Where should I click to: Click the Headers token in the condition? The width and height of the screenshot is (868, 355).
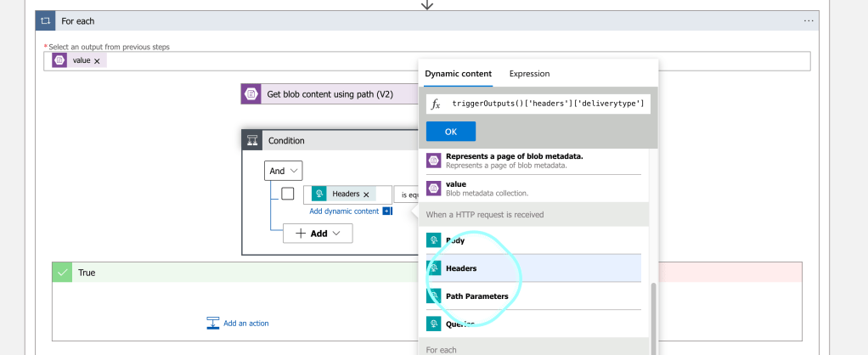[344, 194]
